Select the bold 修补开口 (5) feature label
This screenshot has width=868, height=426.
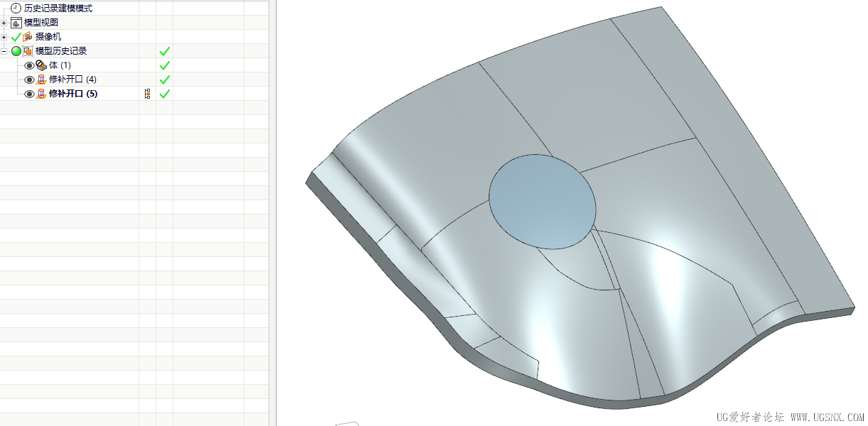pos(73,94)
